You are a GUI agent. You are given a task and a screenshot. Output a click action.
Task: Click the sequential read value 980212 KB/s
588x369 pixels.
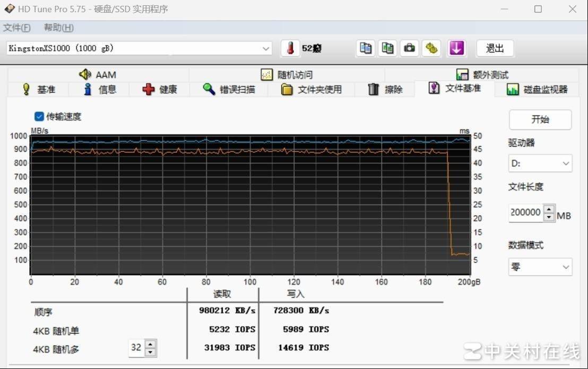(227, 311)
